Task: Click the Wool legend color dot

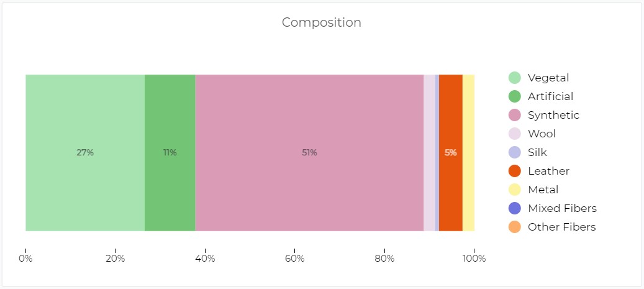Action: point(515,134)
